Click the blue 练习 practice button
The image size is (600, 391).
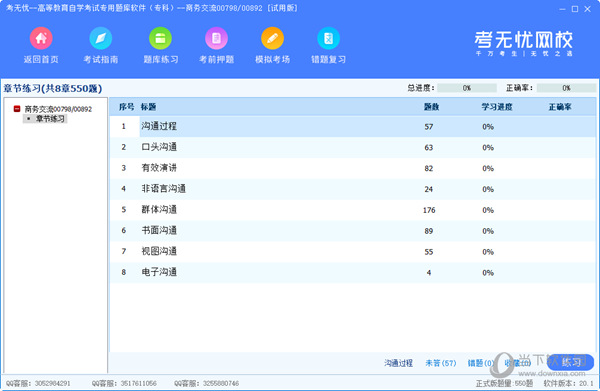[571, 362]
